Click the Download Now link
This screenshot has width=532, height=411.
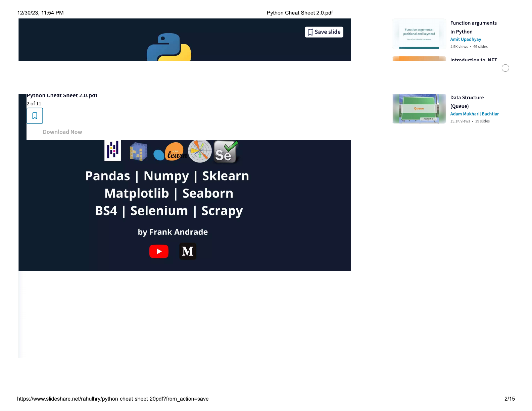62,132
